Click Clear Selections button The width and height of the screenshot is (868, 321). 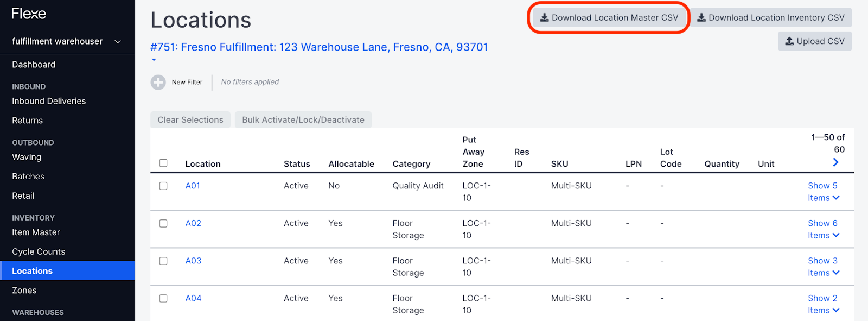190,119
